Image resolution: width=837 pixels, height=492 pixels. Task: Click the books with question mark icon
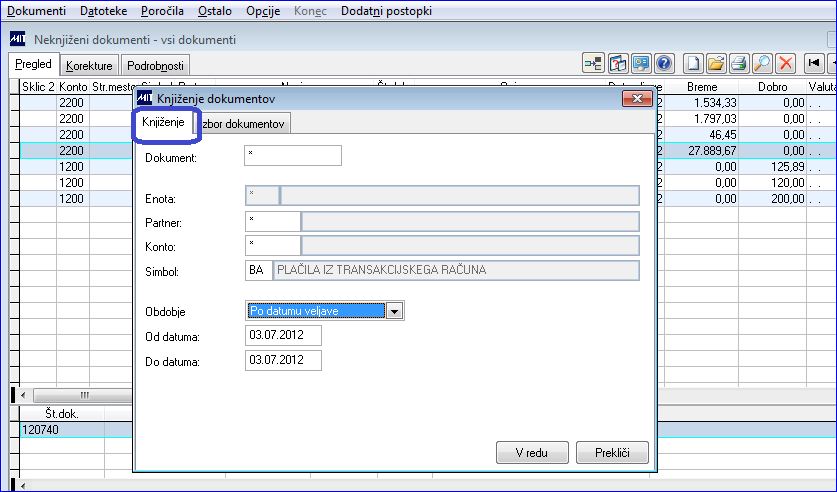point(618,64)
